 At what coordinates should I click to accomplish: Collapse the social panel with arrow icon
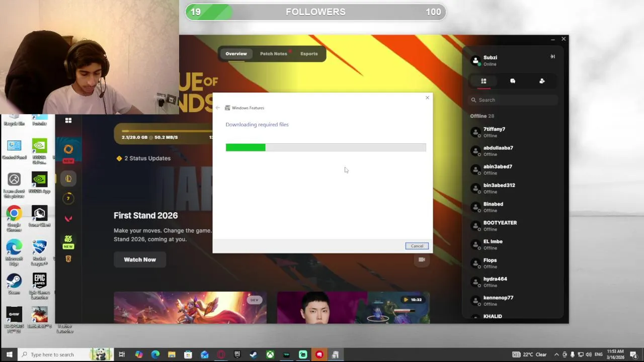[x=552, y=57]
